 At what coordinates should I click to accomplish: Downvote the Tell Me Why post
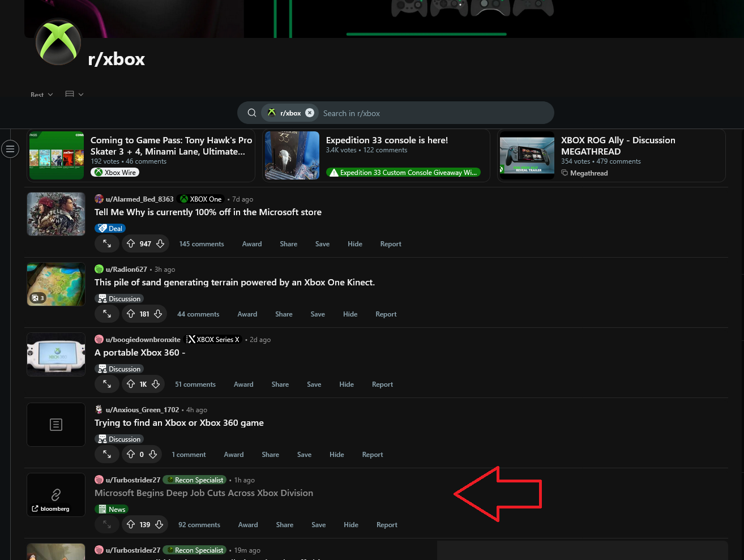pyautogui.click(x=160, y=243)
